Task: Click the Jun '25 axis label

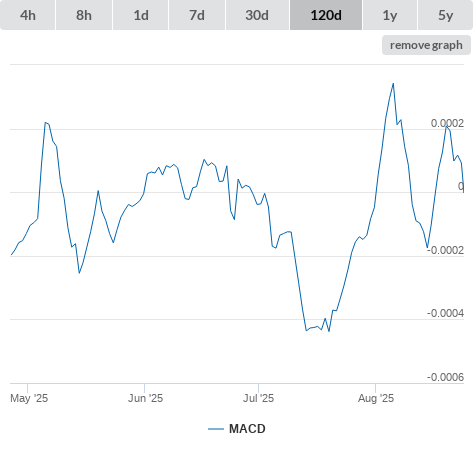Action: coord(145,398)
